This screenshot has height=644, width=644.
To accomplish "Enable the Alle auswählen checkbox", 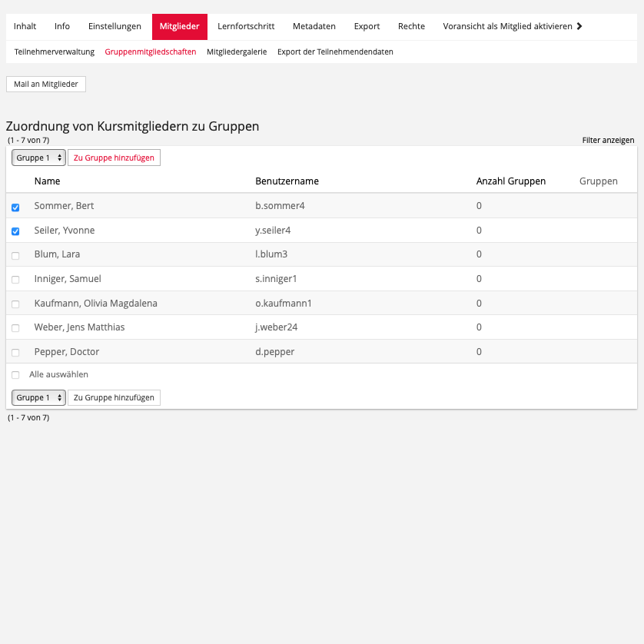I will pyautogui.click(x=15, y=375).
